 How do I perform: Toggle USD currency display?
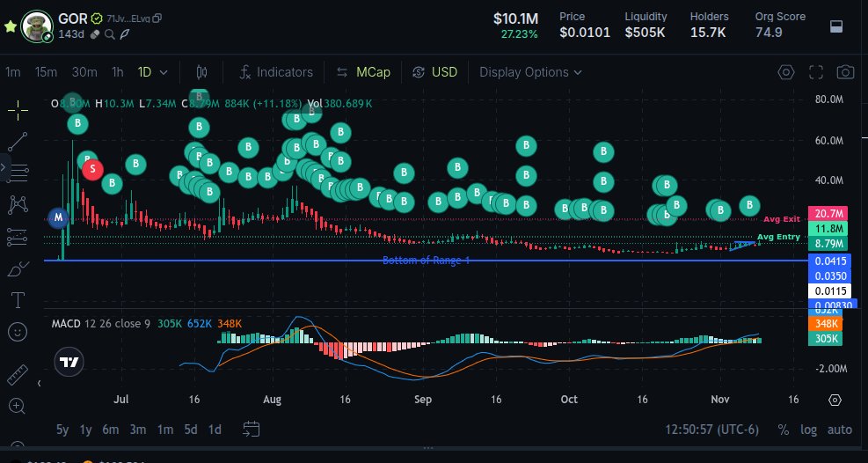pyautogui.click(x=435, y=72)
